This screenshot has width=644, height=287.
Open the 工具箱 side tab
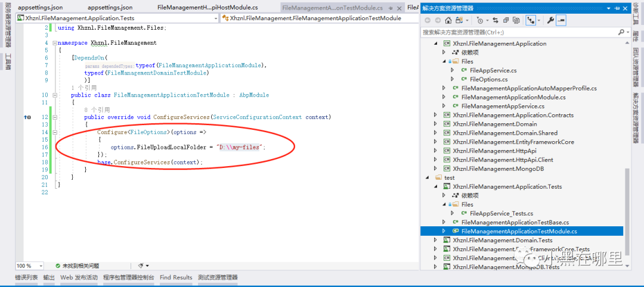[8, 62]
